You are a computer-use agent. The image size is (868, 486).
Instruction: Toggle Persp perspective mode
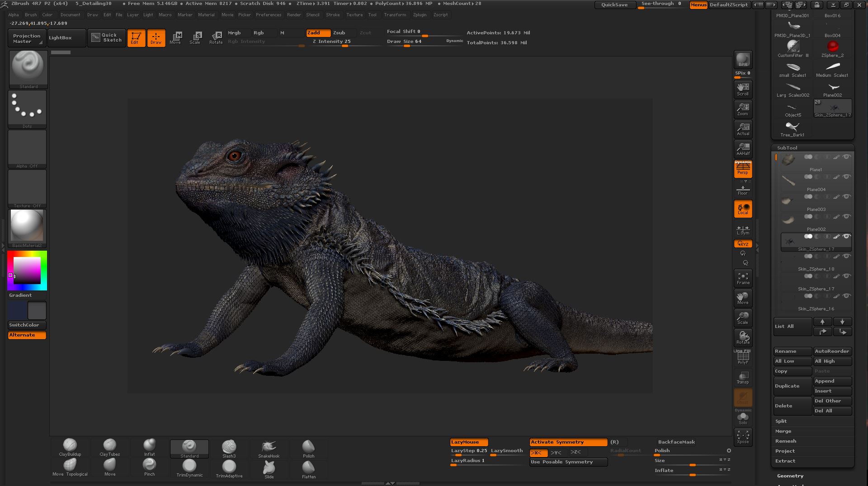743,168
